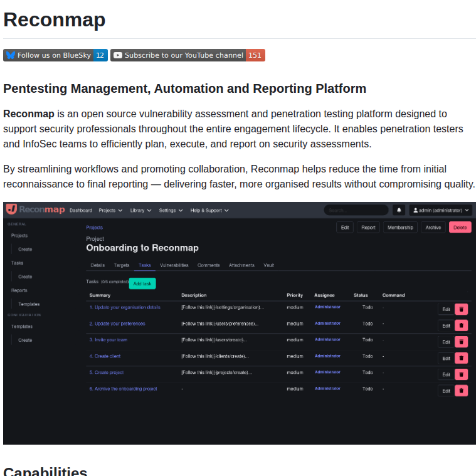476x476 pixels.
Task: Open Templates under Configuration in sidebar
Action: 22,327
